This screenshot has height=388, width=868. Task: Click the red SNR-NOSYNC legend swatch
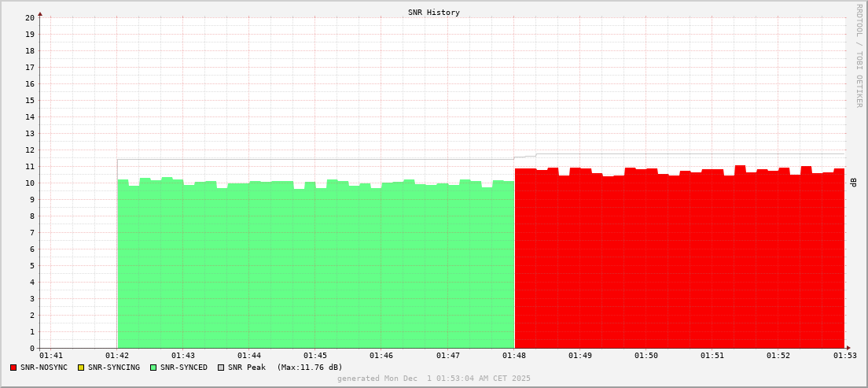[13, 368]
